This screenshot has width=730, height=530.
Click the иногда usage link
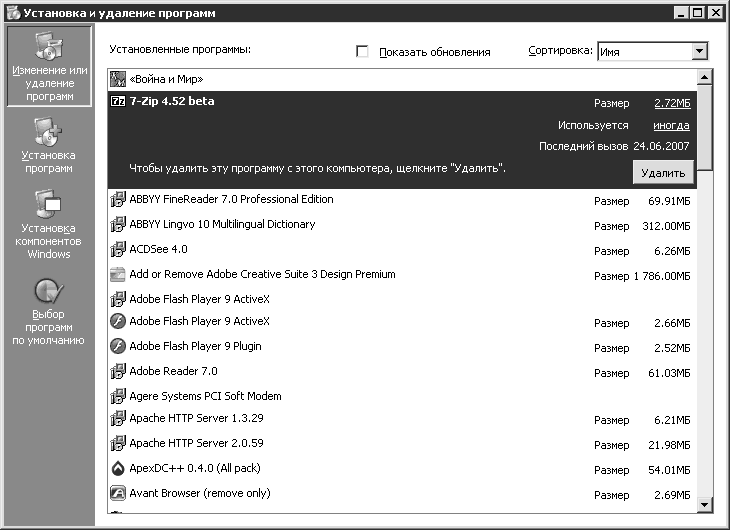click(x=671, y=125)
